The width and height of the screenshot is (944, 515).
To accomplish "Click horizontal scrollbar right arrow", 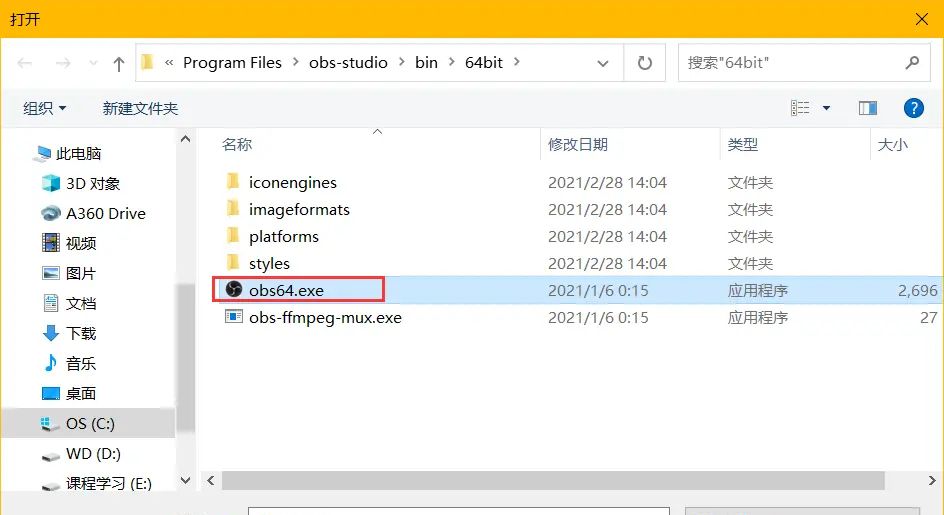I will pyautogui.click(x=932, y=481).
